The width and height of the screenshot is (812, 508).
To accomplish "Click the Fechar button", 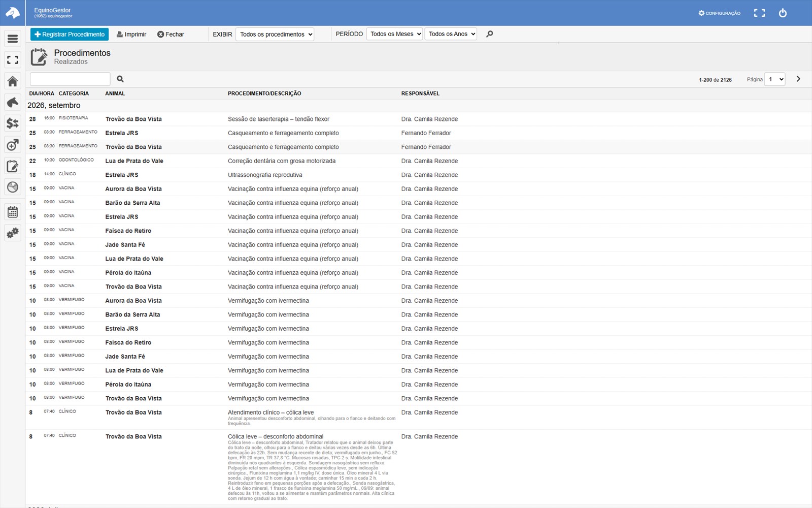I will point(171,35).
